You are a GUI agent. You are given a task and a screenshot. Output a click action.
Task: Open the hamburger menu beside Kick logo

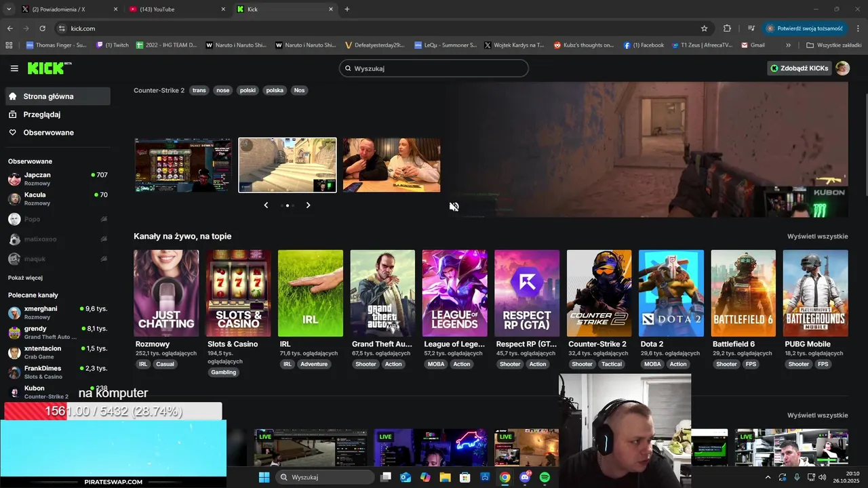14,68
